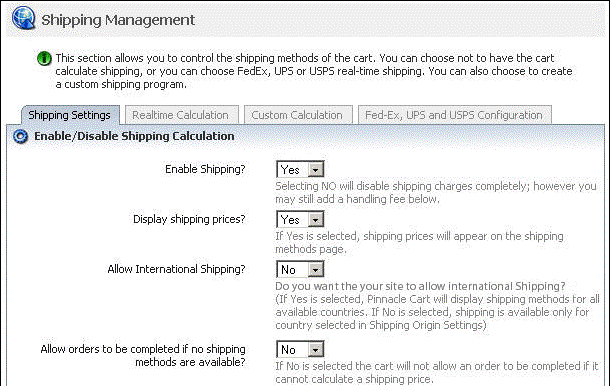Click the Yes value in Enable Shipping
This screenshot has width=610, height=386.
click(x=290, y=170)
